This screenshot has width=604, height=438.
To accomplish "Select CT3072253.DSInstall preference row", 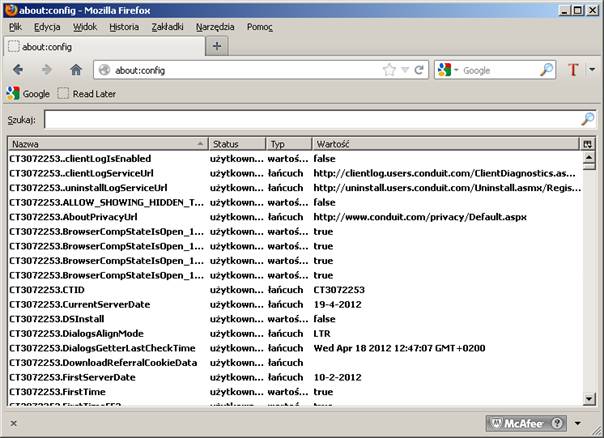I will coord(295,319).
